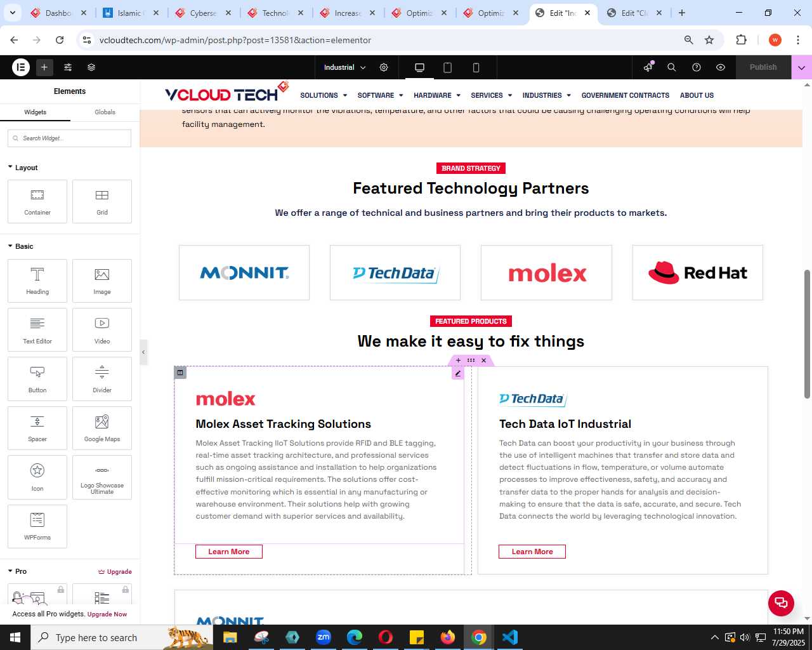
Task: Select the WPForms widget
Action: coord(37,526)
